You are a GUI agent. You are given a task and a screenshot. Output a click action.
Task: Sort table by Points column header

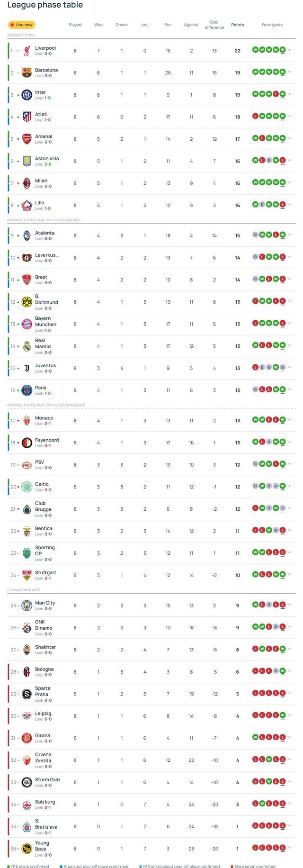237,25
